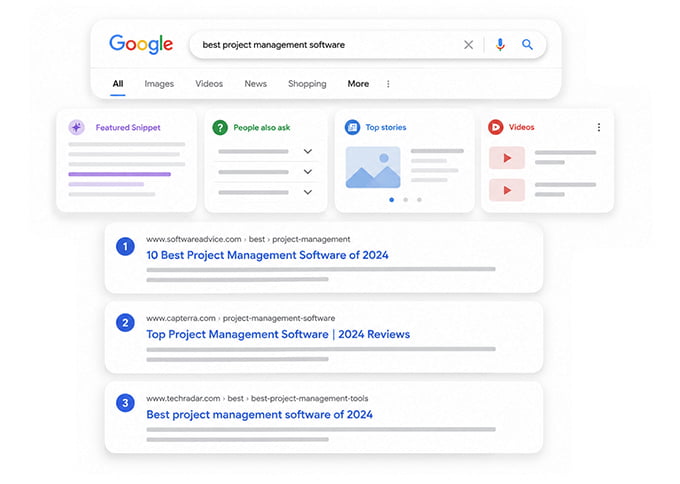Click the Top stories newspaper icon
Viewport: 680px width, 484px height.
352,127
